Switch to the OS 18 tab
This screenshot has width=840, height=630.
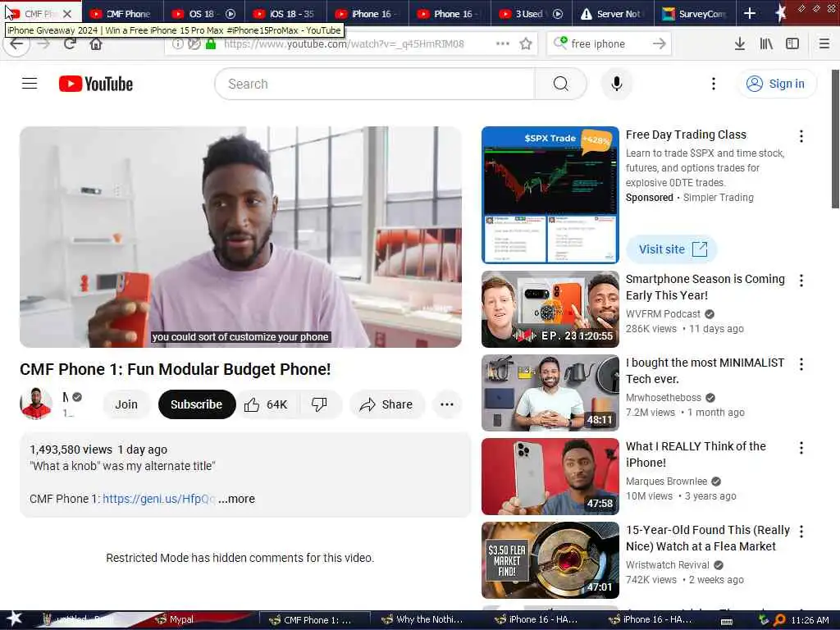point(203,14)
